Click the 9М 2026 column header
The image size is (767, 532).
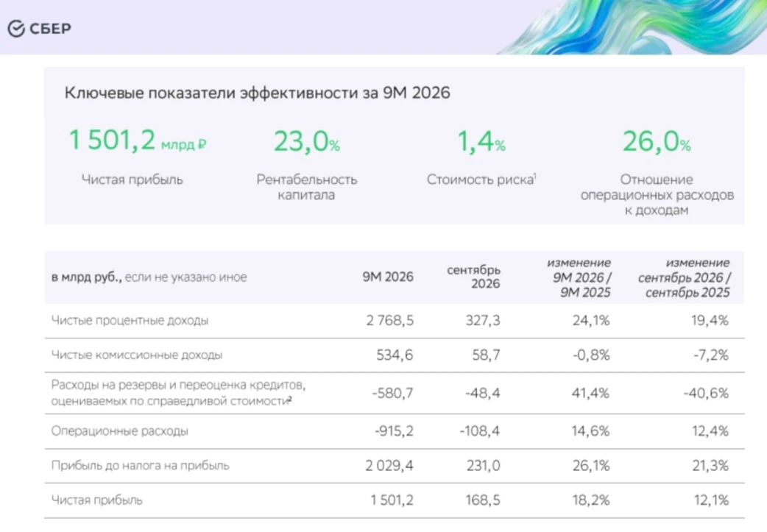click(388, 277)
